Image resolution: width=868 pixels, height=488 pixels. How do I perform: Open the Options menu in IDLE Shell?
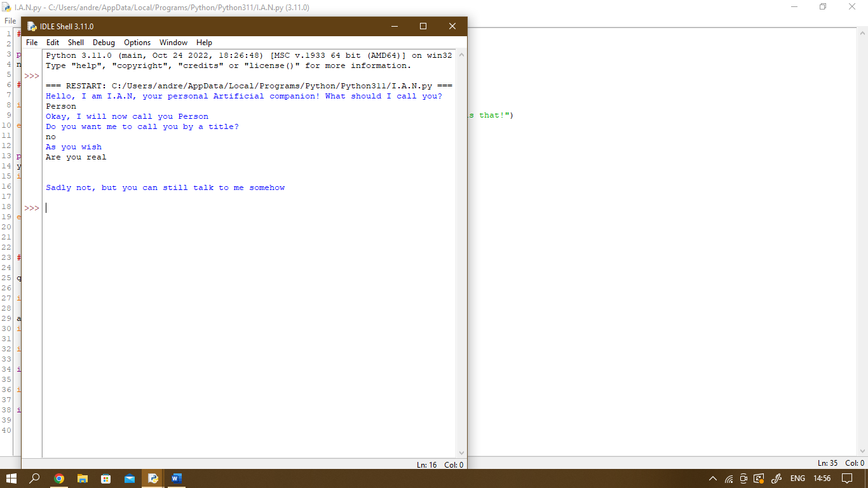point(137,43)
